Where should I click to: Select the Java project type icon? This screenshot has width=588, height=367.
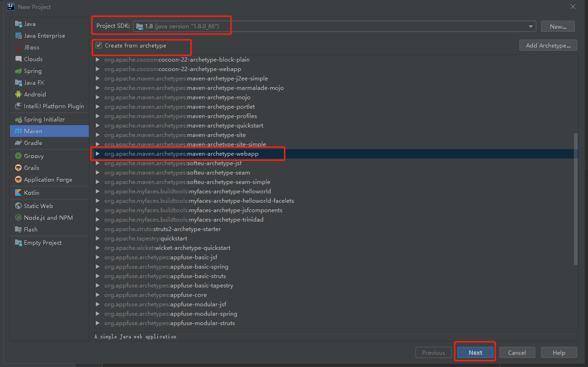click(x=18, y=24)
